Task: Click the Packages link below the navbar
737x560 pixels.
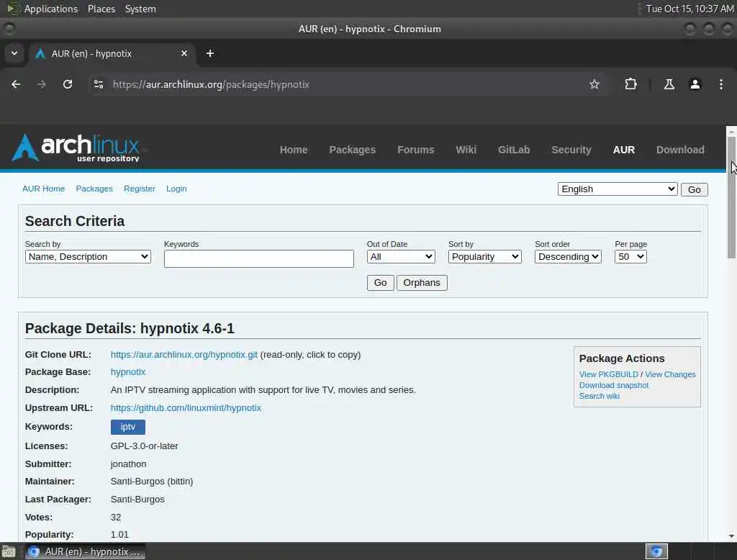Action: point(94,189)
